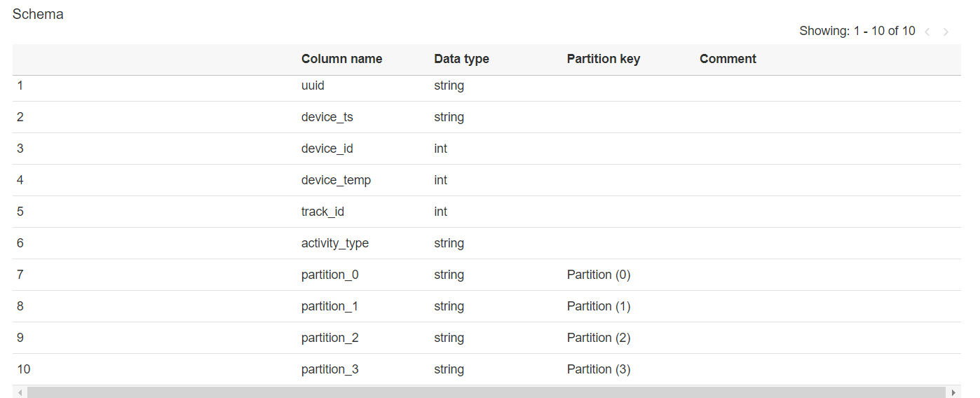Screen dimensions: 980x398
Task: Click the device_temp column name
Action: click(x=336, y=180)
